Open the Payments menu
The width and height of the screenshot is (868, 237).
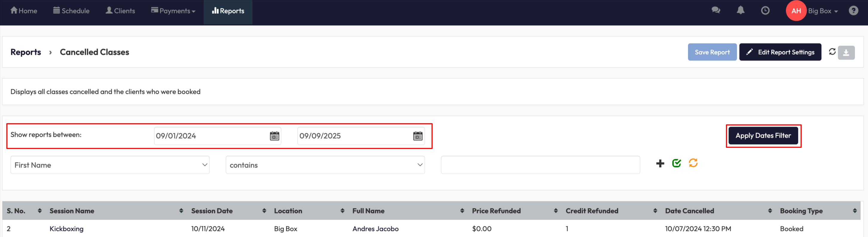pos(173,11)
